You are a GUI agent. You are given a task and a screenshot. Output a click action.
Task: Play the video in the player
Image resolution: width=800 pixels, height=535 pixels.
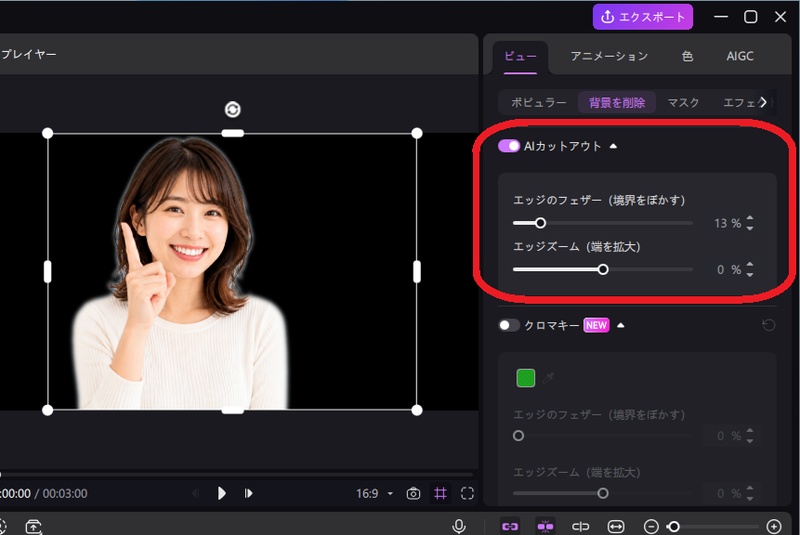coord(221,493)
